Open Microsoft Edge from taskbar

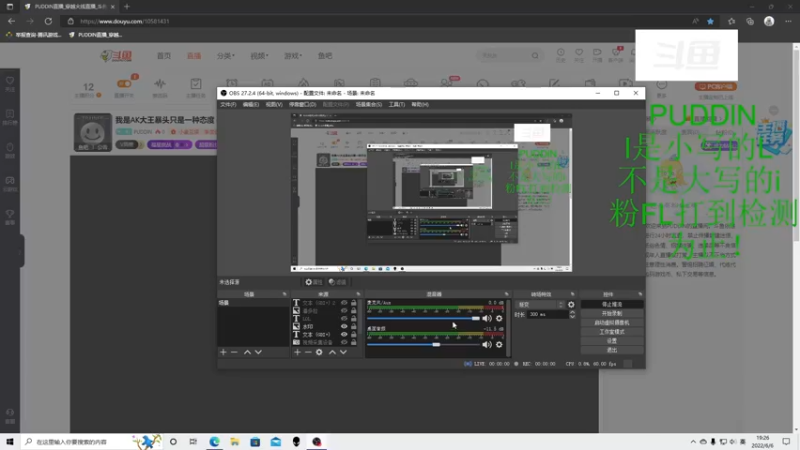tap(214, 442)
